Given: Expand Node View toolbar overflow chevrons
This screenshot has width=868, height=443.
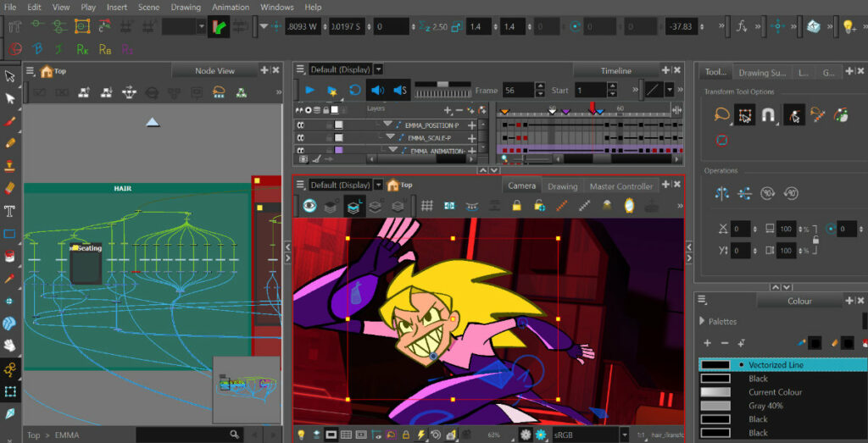Looking at the screenshot, I should [x=278, y=91].
